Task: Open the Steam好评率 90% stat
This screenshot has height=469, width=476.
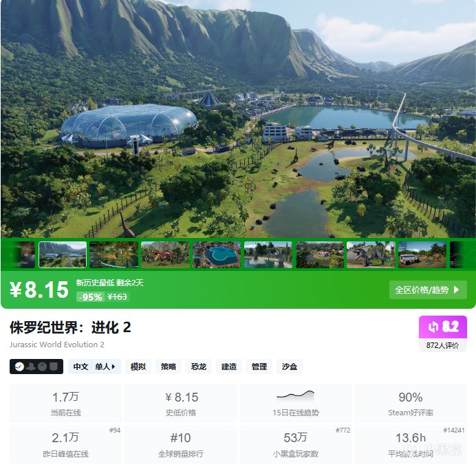Action: click(x=411, y=403)
